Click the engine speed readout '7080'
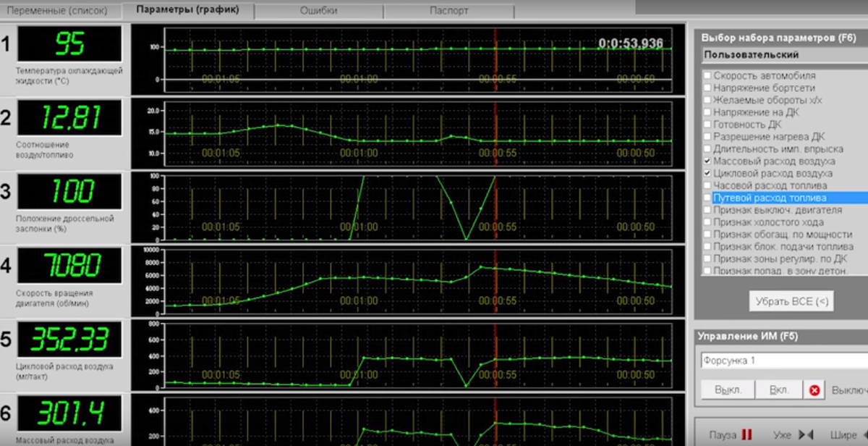The width and height of the screenshot is (868, 446). click(x=70, y=266)
